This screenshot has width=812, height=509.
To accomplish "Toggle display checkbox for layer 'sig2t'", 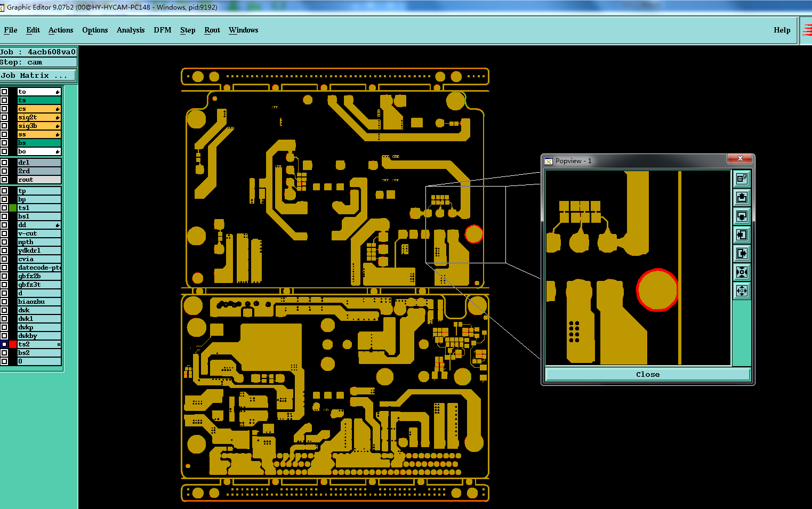I will 4,118.
